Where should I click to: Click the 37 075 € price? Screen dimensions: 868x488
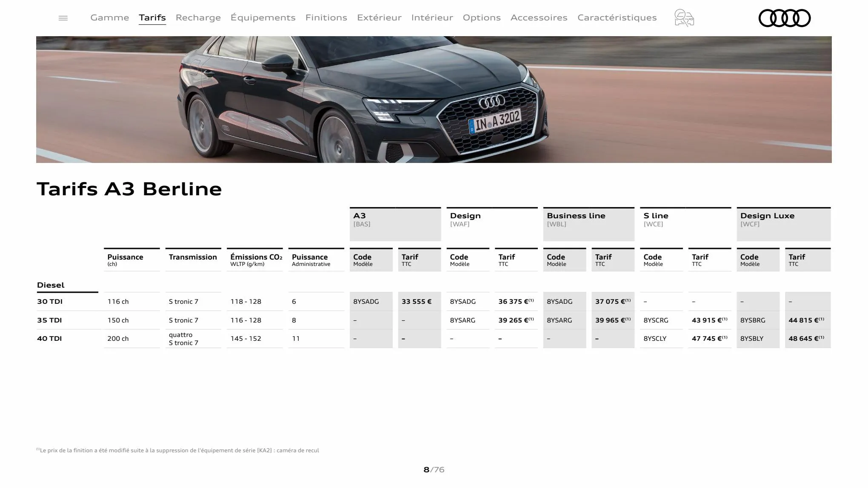pyautogui.click(x=613, y=301)
